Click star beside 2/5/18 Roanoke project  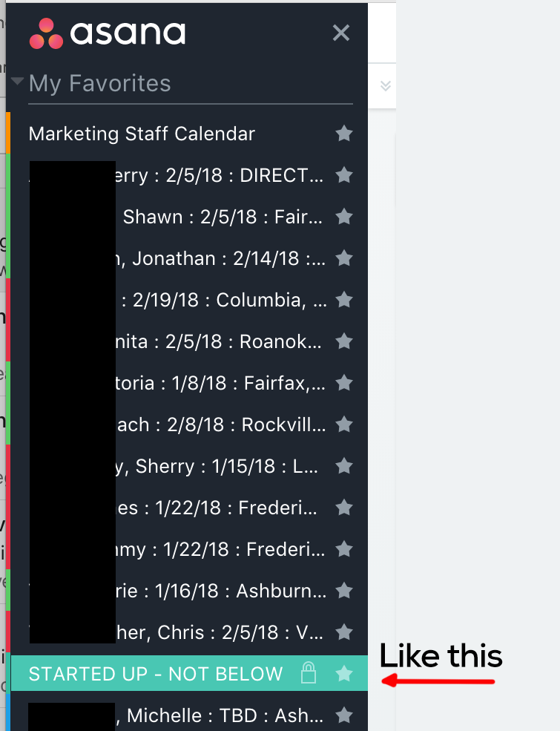pyautogui.click(x=343, y=341)
